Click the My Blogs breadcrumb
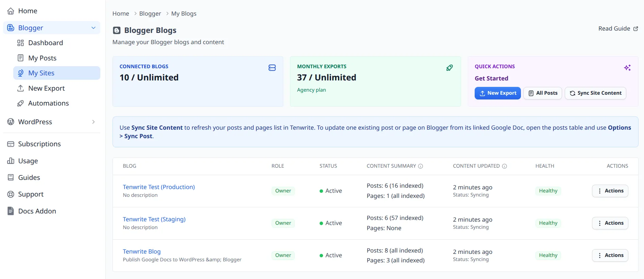 coord(184,14)
